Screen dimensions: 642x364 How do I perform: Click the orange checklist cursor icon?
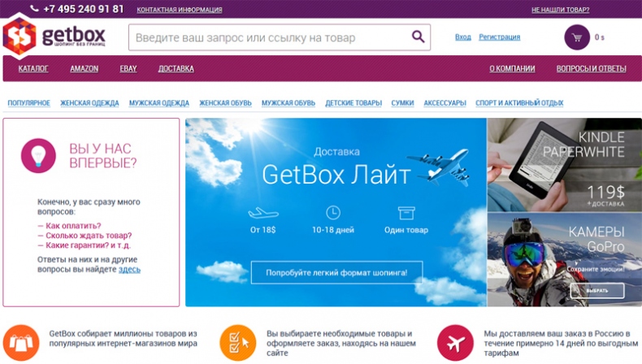[x=238, y=343]
